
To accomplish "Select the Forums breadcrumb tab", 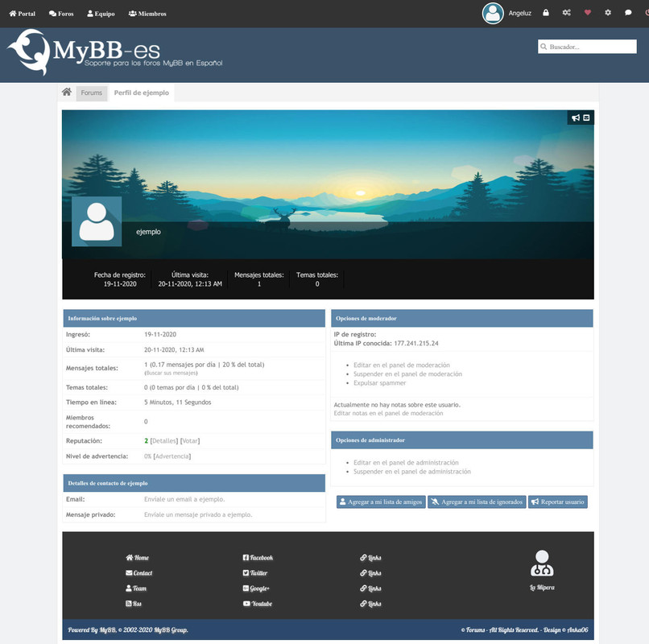I will tap(92, 93).
